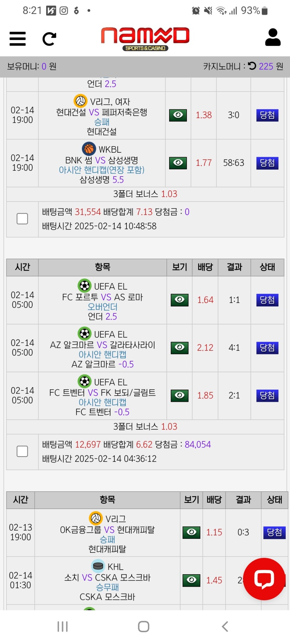View details of the BNK Sum vs Samsung Life match
This screenshot has width=290, height=644.
pyautogui.click(x=178, y=162)
